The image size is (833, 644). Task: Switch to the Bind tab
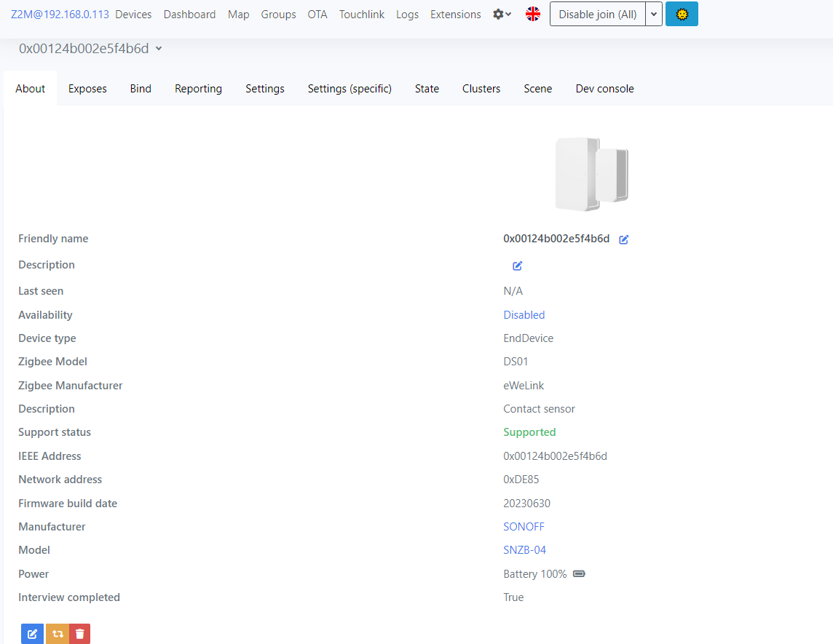pos(141,89)
